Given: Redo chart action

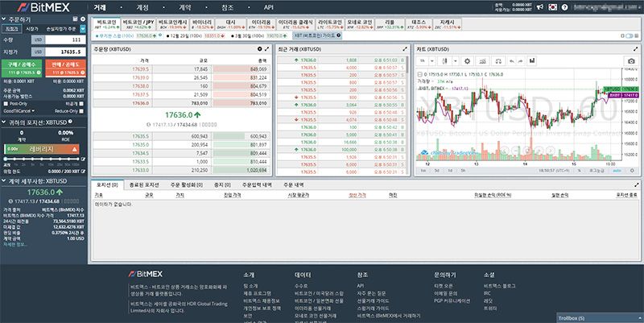Looking at the screenshot, I should (520, 61).
